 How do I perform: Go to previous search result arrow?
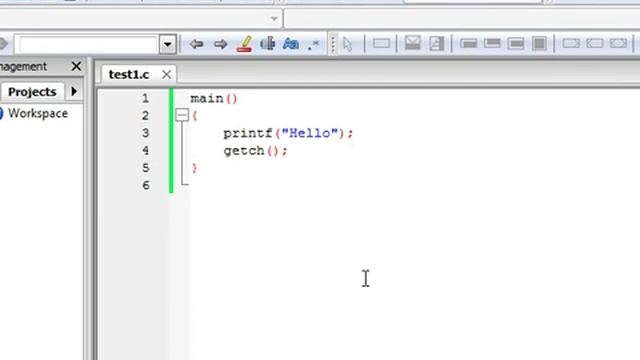196,44
